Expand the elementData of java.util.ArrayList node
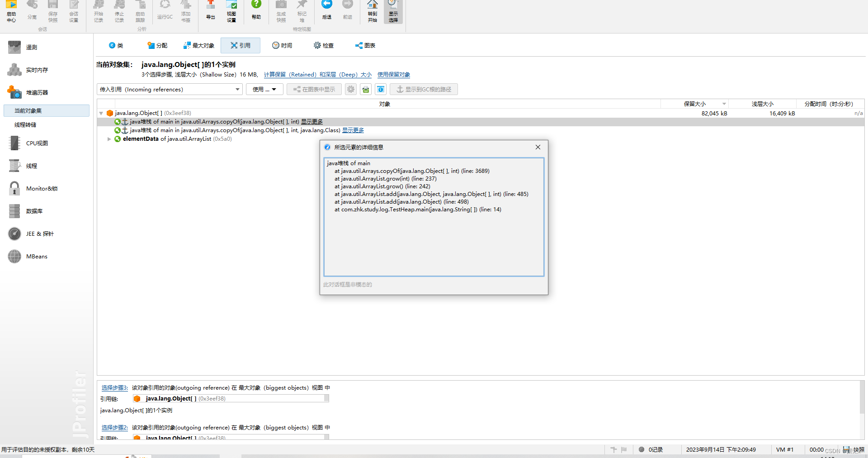 tap(109, 139)
